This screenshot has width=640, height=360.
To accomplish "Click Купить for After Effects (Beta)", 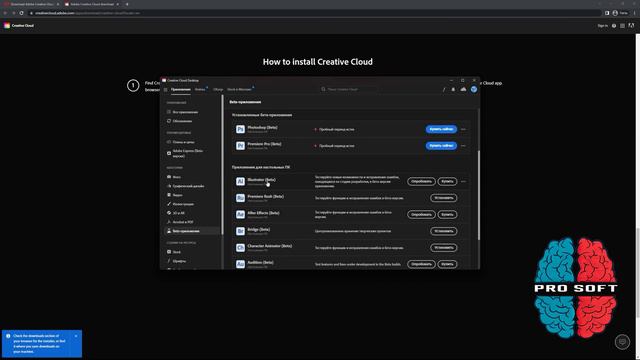I will pos(447,214).
